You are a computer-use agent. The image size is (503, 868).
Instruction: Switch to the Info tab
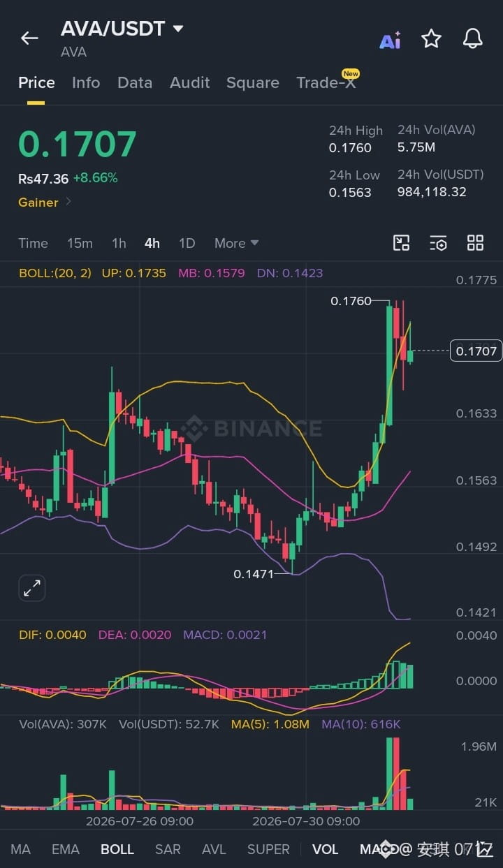86,82
